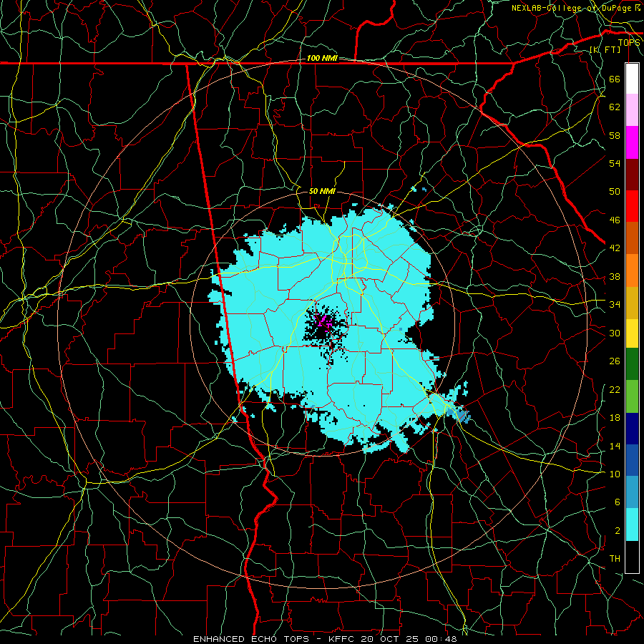
Task: Click the '10' scale label
Action: tap(615, 474)
